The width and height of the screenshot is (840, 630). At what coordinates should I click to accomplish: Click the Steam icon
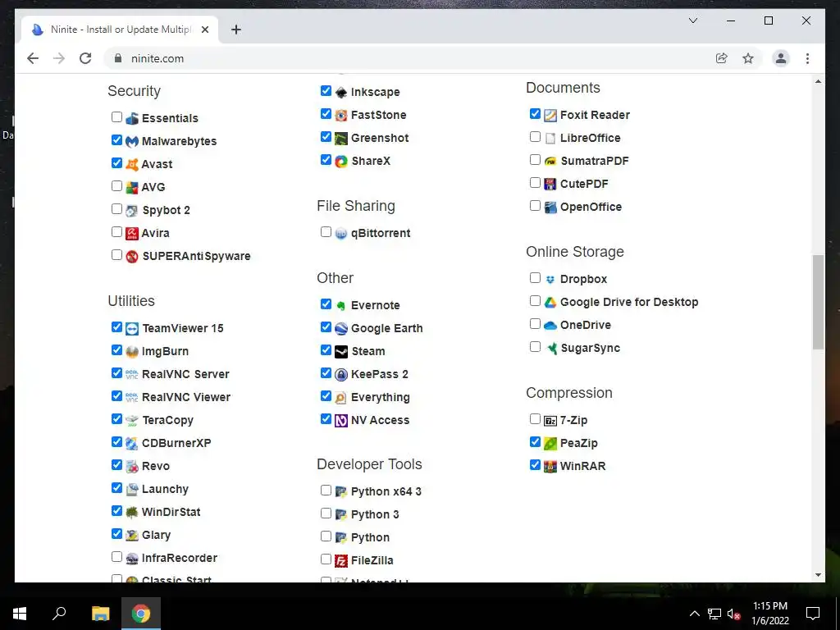click(x=341, y=351)
